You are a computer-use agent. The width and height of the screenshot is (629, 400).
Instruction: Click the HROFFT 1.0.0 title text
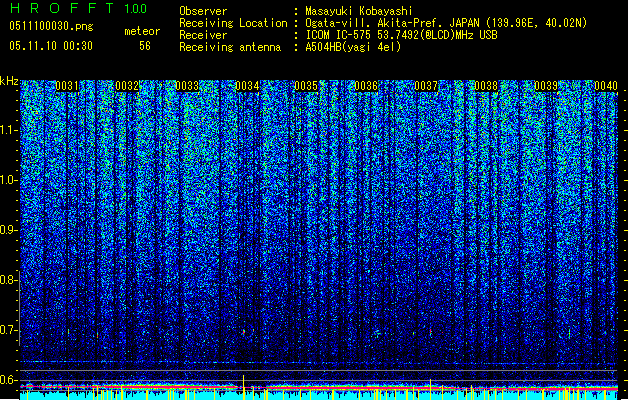[79, 8]
